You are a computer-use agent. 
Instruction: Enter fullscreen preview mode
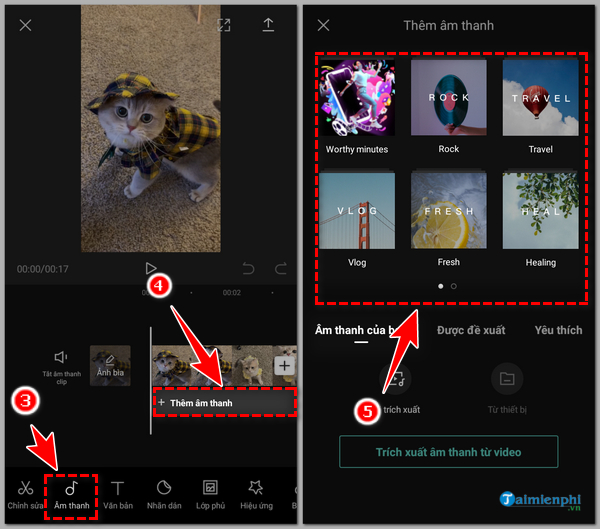click(x=224, y=25)
